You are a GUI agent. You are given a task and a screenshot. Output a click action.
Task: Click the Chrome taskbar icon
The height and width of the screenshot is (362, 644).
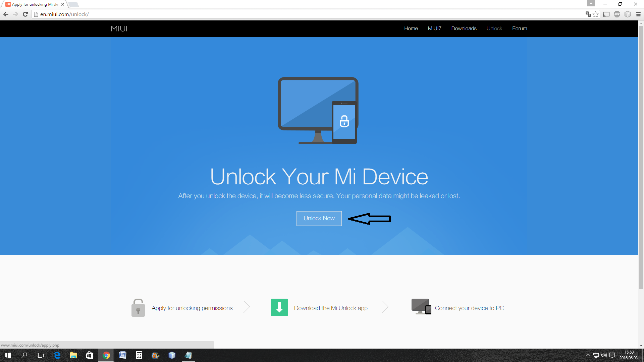(x=106, y=355)
